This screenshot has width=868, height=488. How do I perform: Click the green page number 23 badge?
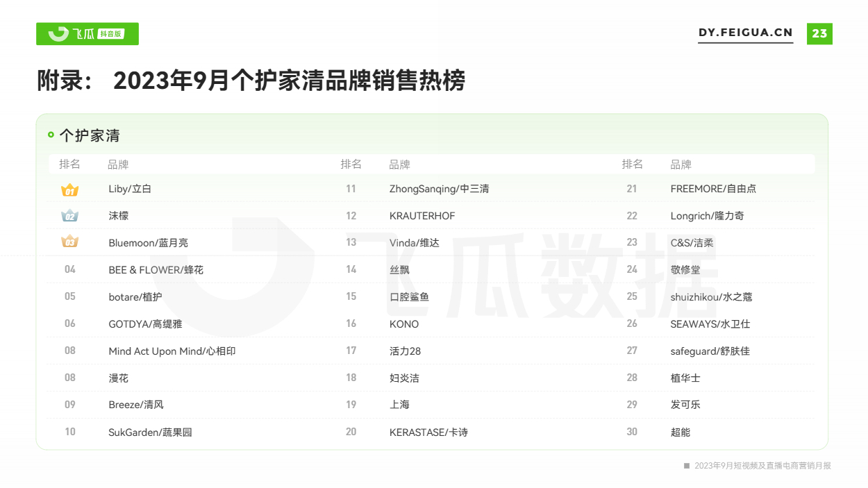819,33
